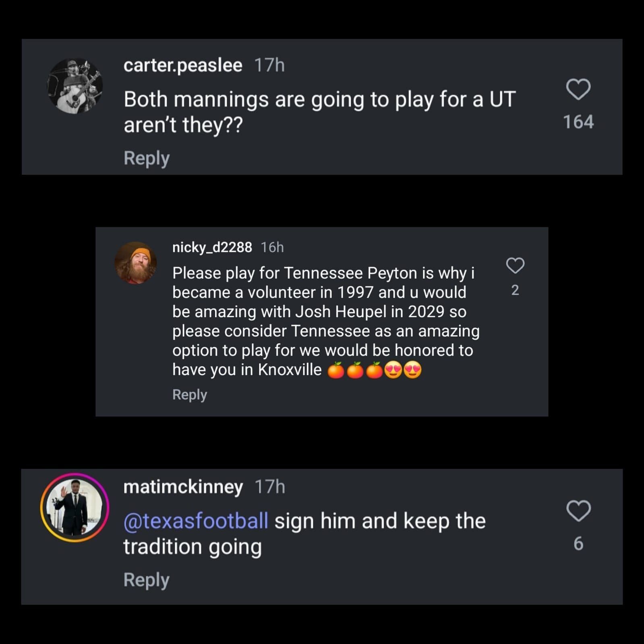Reply to nicky_d2288's Tennessee plea

(189, 395)
